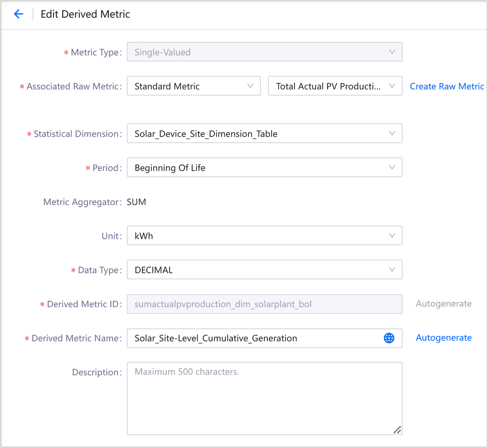Expand the Total Actual PV Production dropdown
Image resolution: width=488 pixels, height=448 pixels.
[335, 86]
